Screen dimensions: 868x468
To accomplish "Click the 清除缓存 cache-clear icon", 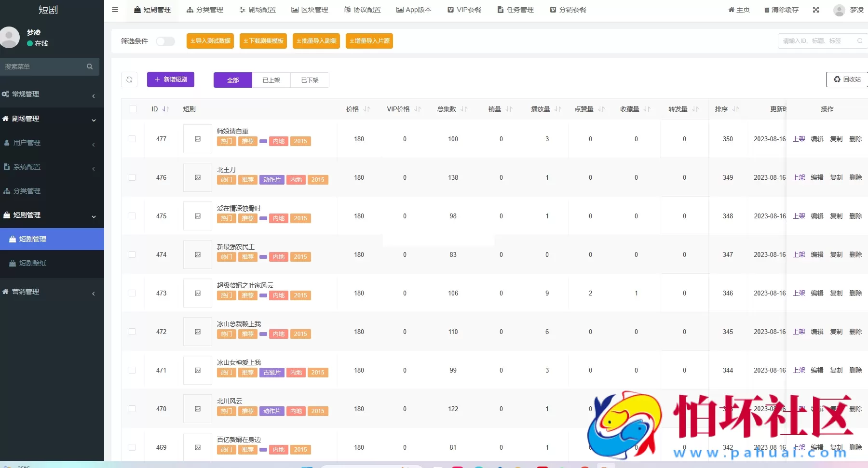I will [767, 9].
